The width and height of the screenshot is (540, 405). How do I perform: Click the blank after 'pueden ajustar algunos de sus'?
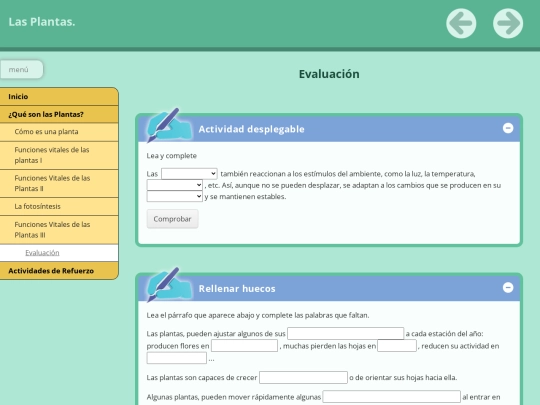pos(345,333)
